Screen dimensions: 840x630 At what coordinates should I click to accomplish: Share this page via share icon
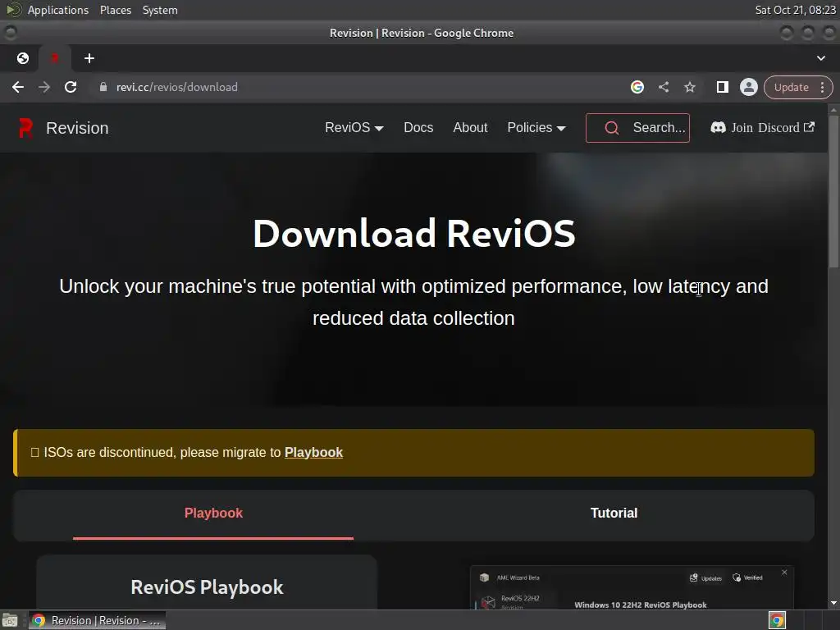[x=663, y=87]
